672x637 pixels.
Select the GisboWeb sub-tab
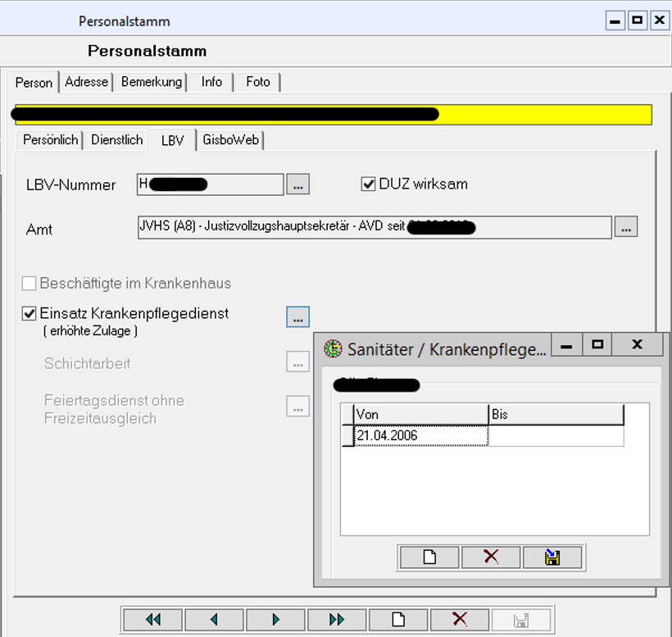point(230,139)
